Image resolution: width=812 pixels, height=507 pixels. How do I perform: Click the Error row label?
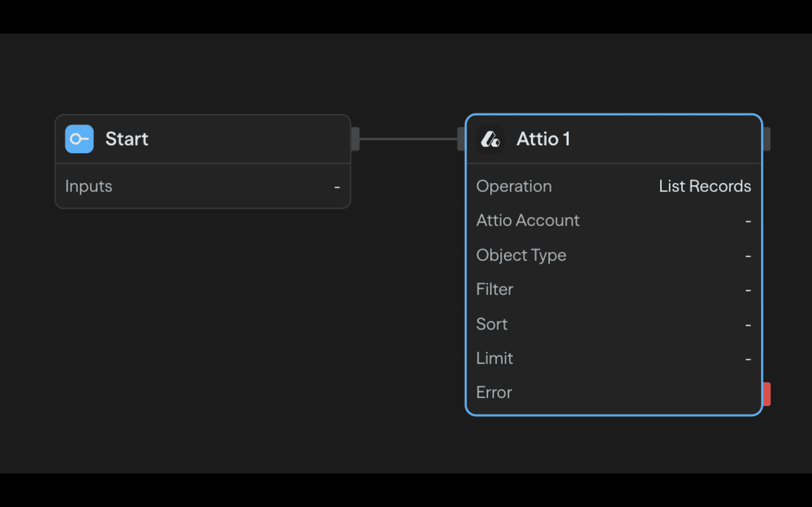[x=494, y=393]
